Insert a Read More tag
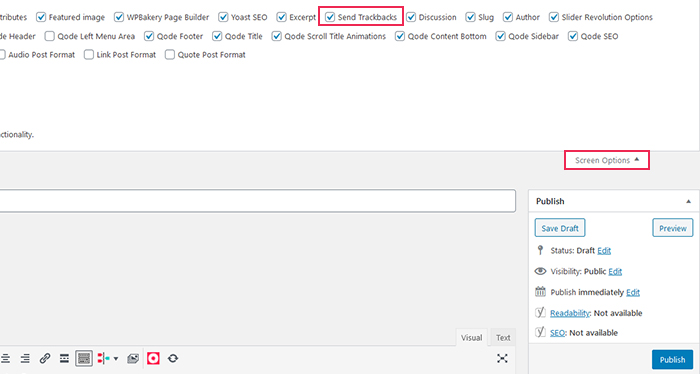The image size is (700, 374). [64, 358]
